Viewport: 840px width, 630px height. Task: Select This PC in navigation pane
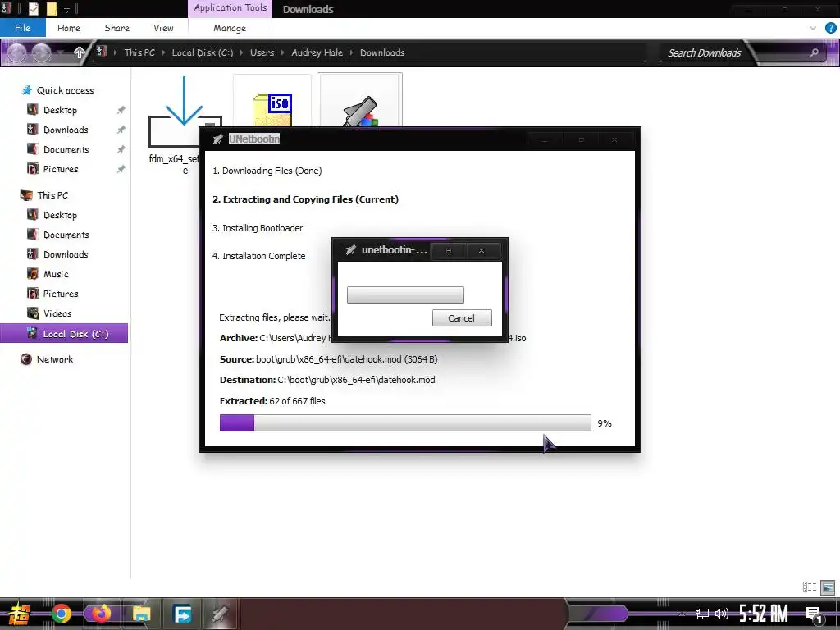52,195
